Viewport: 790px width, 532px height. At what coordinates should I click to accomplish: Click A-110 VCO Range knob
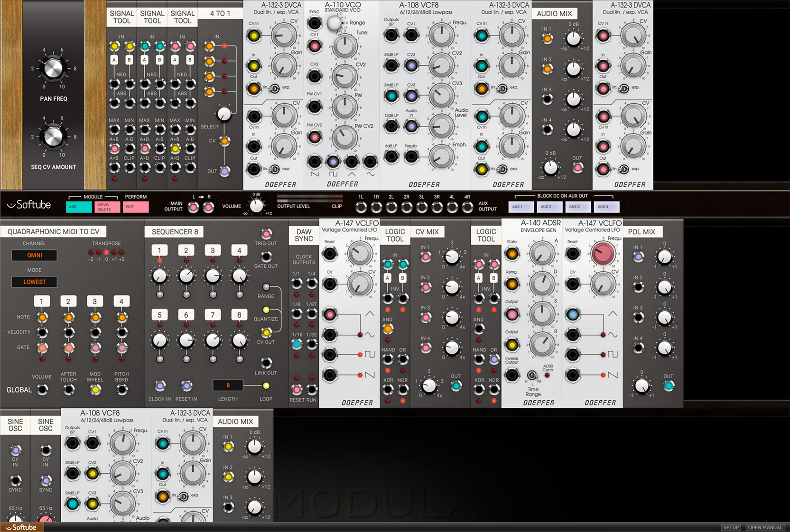coord(335,22)
